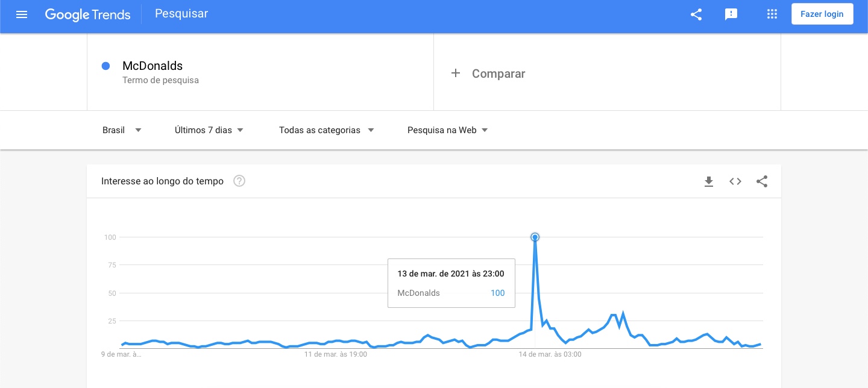Open the Últimos 7 dias dropdown
The width and height of the screenshot is (868, 388).
pyautogui.click(x=209, y=130)
